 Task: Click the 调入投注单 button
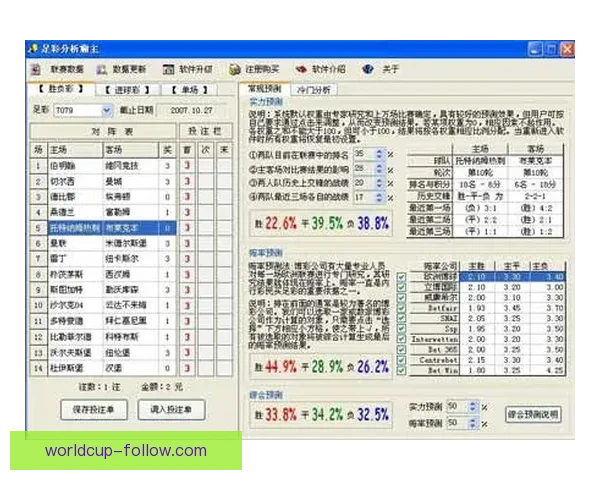pyautogui.click(x=171, y=410)
